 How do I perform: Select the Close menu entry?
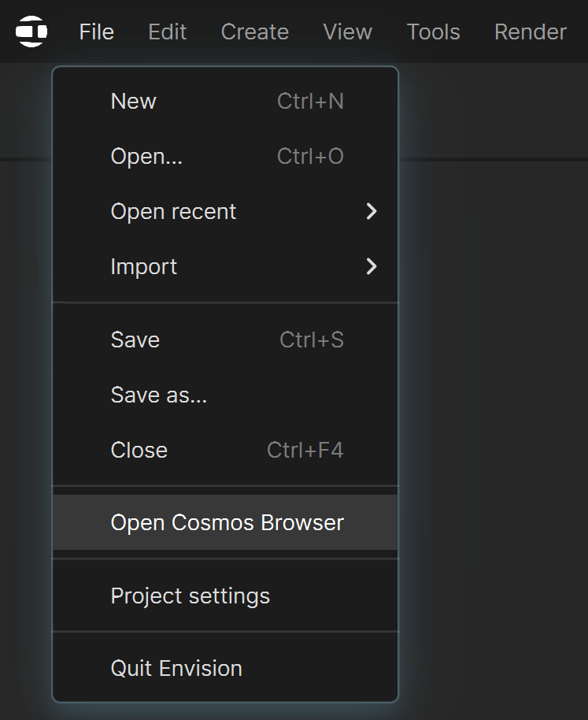pos(225,450)
